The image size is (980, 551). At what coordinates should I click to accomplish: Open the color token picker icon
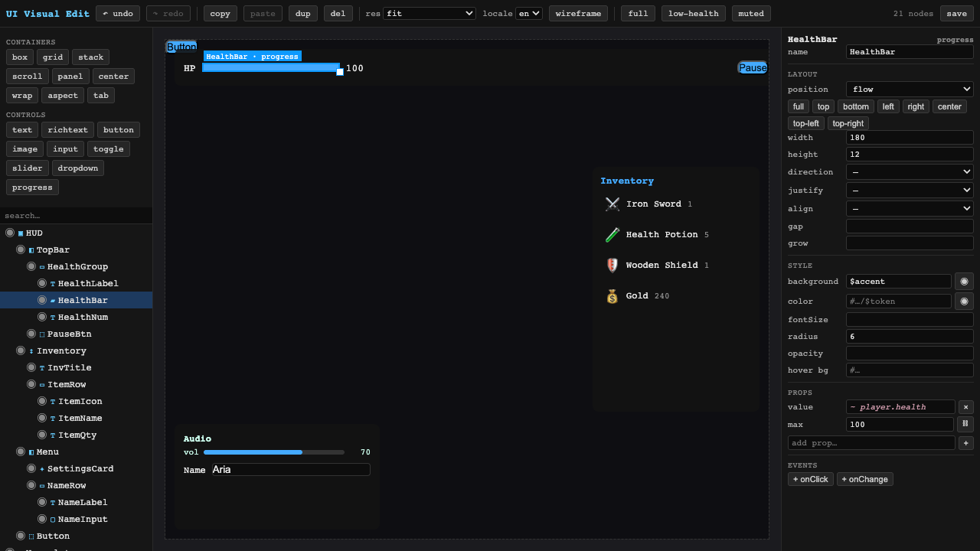click(x=964, y=302)
